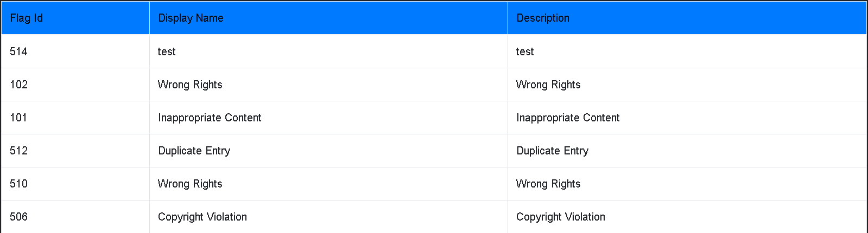
Task: Click Wrong Rights display name in row 102
Action: pyautogui.click(x=328, y=85)
